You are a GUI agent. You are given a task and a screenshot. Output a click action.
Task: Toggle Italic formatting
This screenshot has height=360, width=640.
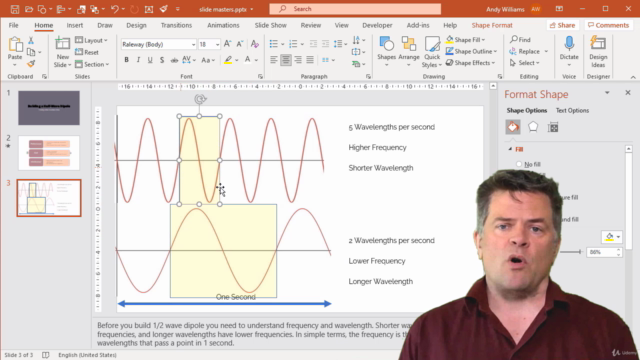point(138,60)
